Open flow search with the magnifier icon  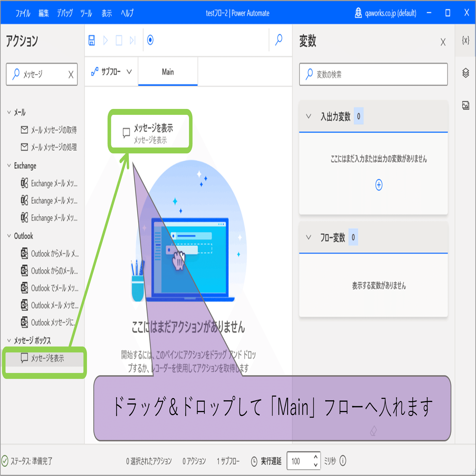pyautogui.click(x=279, y=40)
